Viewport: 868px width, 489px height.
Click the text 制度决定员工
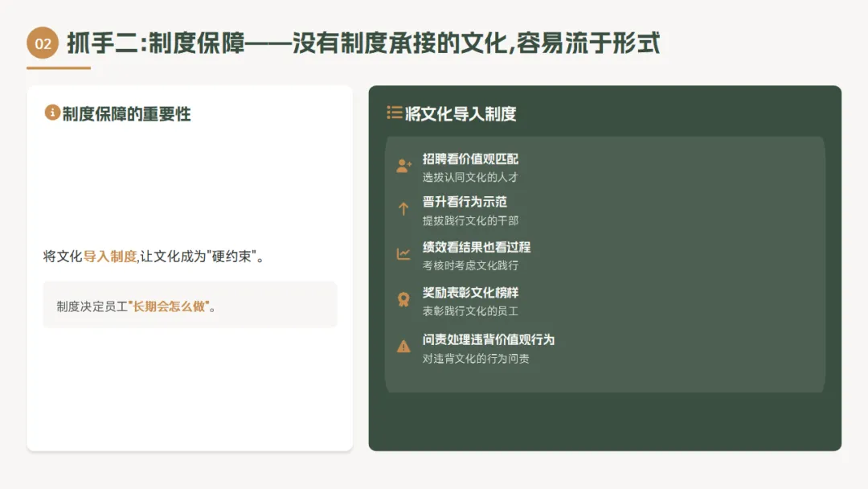pos(92,306)
